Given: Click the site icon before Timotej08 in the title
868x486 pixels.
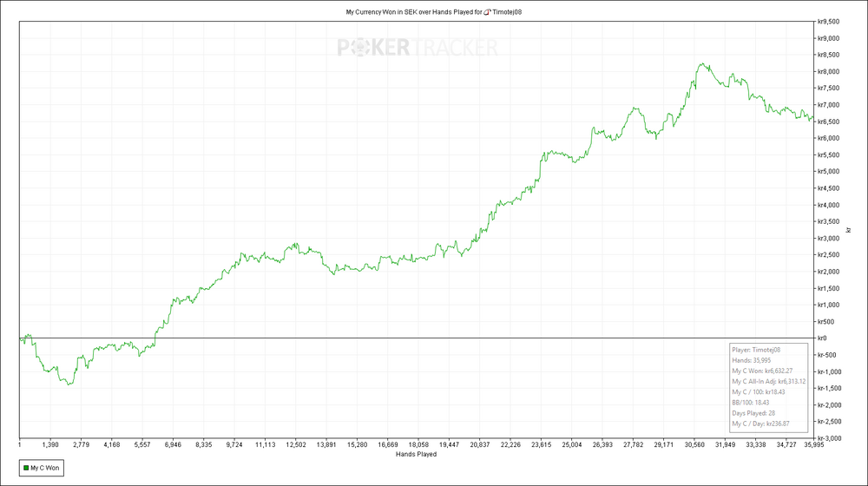Looking at the screenshot, I should coord(487,11).
